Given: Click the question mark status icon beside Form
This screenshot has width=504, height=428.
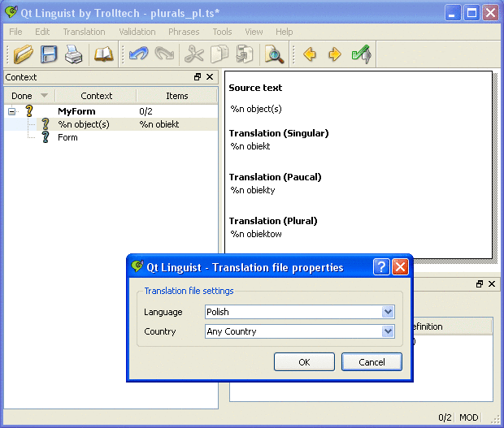Looking at the screenshot, I should coord(46,137).
